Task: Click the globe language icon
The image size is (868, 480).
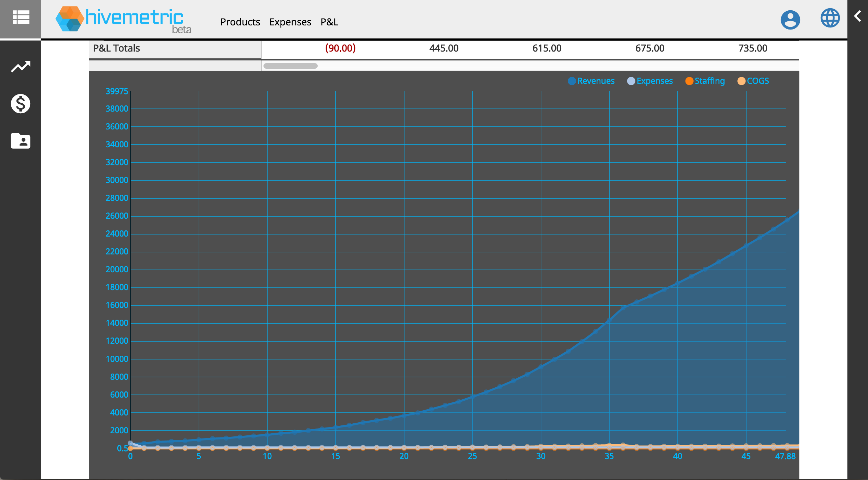Action: 830,18
